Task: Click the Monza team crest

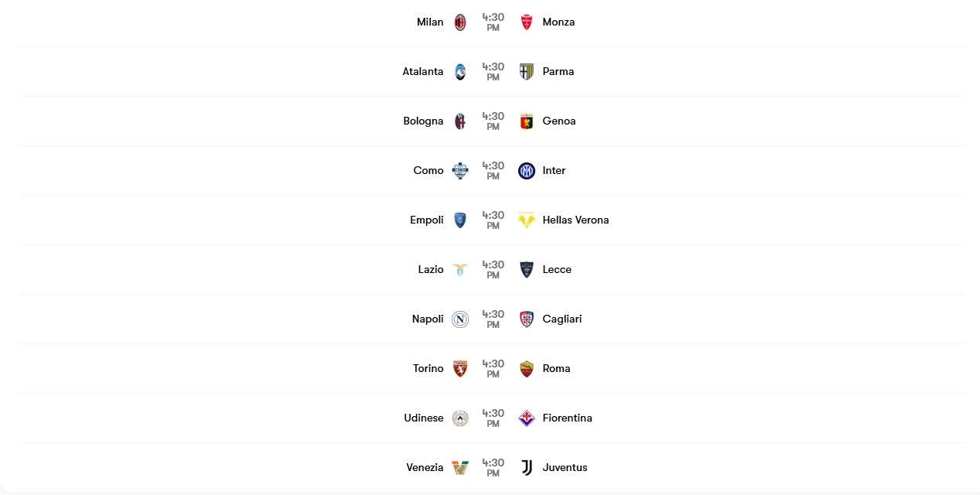Action: point(527,22)
